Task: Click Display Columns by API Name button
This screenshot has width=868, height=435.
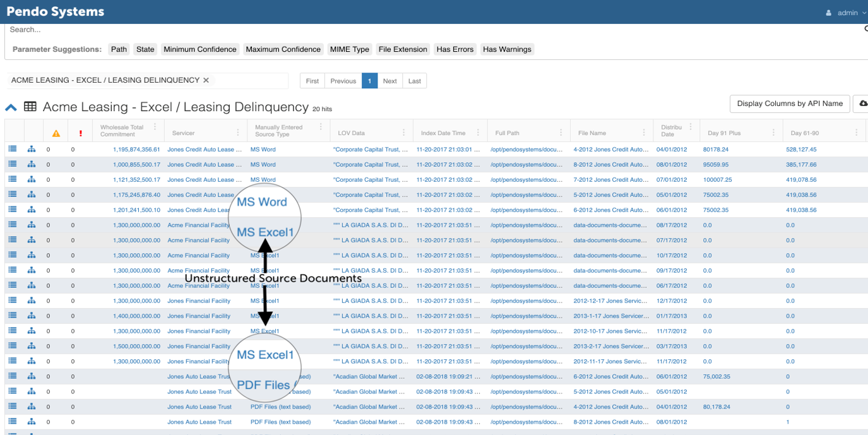Action: [790, 104]
